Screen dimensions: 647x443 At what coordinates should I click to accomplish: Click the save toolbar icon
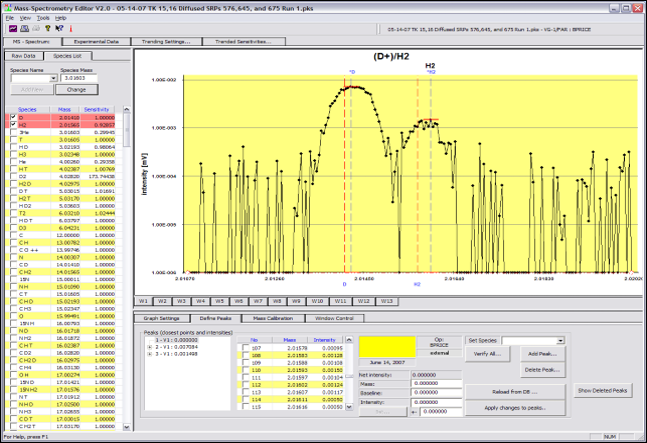[22, 29]
